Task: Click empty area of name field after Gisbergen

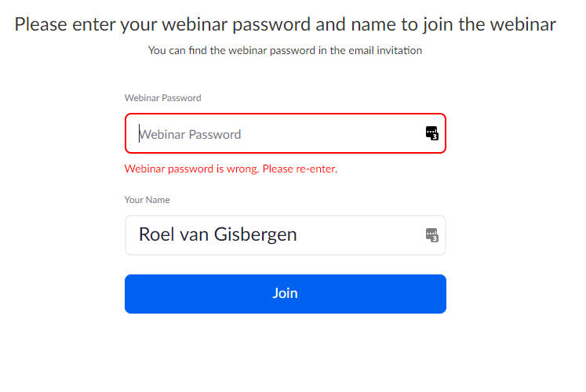Action: (361, 235)
